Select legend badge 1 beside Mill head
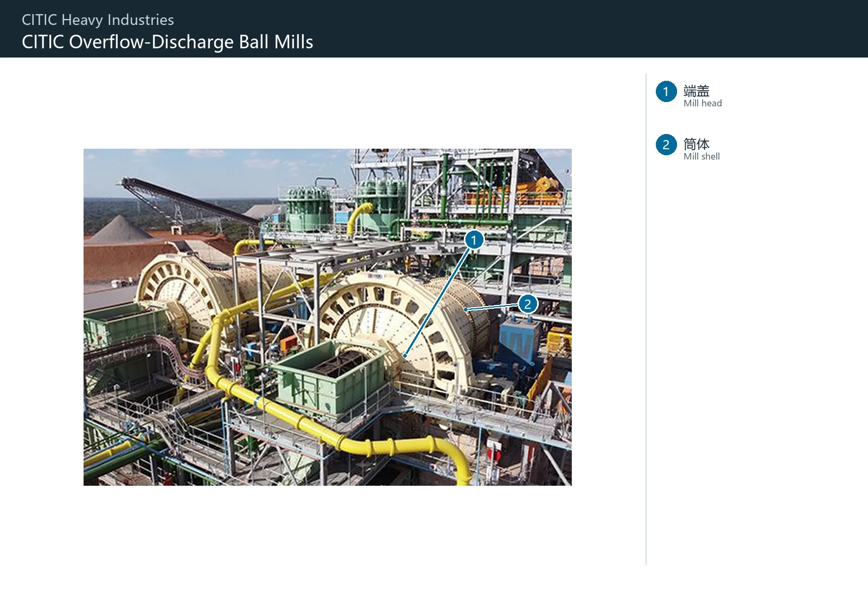Image resolution: width=868 pixels, height=597 pixels. click(x=666, y=92)
